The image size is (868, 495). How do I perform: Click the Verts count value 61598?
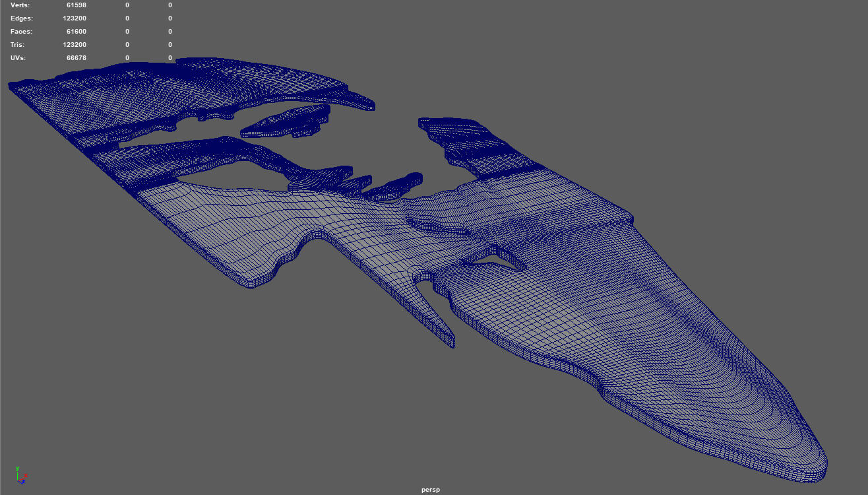point(76,5)
